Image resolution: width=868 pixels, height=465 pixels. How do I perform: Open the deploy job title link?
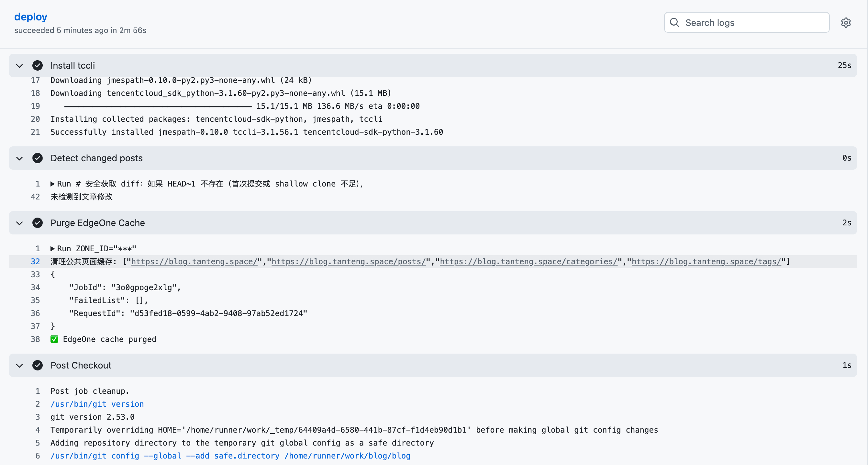tap(31, 17)
